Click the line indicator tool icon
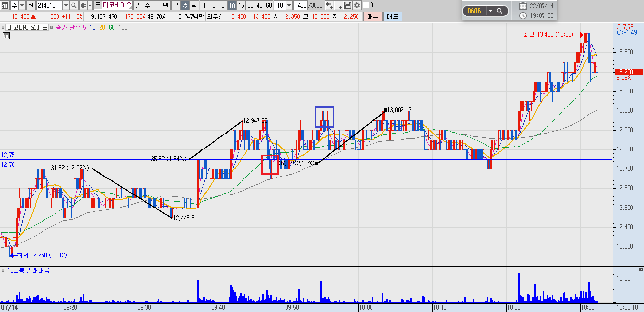The width and height of the screenshot is (644, 312). 339,5
